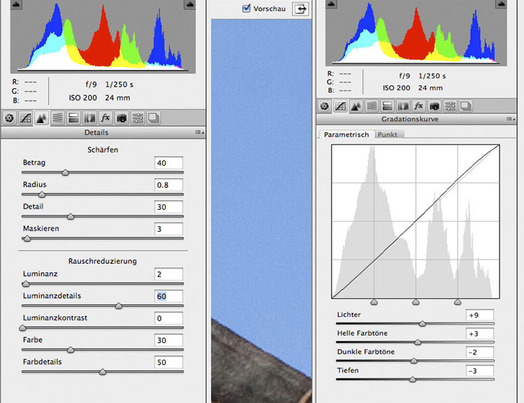Click the Betrag sharpening slider handle

pyautogui.click(x=65, y=173)
